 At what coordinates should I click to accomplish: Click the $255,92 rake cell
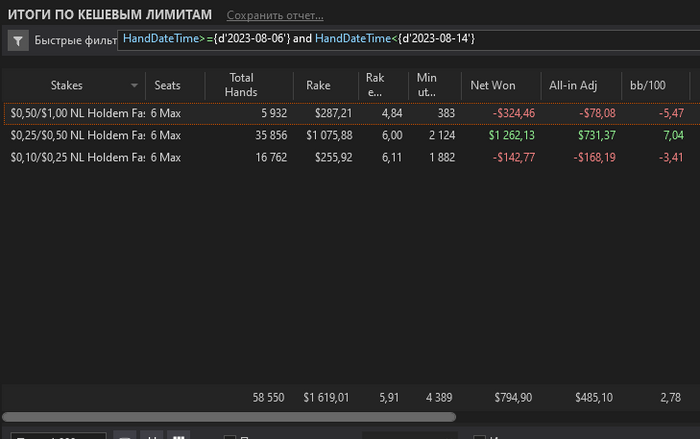tap(333, 157)
